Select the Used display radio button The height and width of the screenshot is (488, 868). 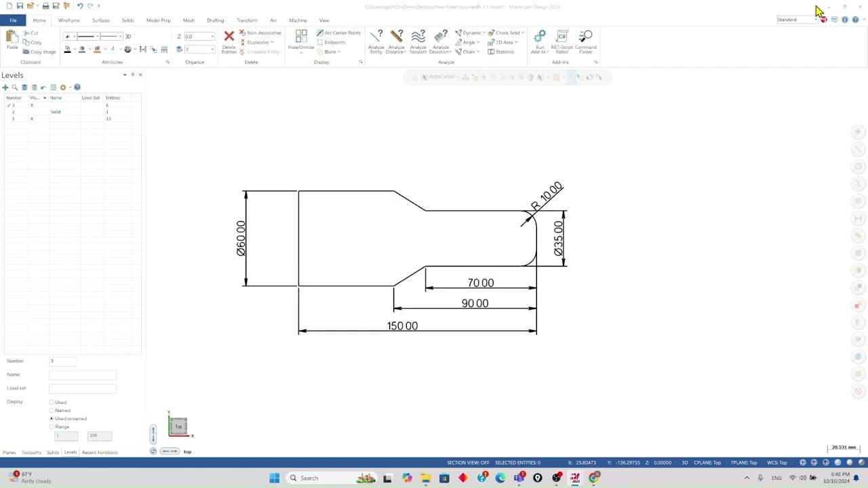click(52, 403)
